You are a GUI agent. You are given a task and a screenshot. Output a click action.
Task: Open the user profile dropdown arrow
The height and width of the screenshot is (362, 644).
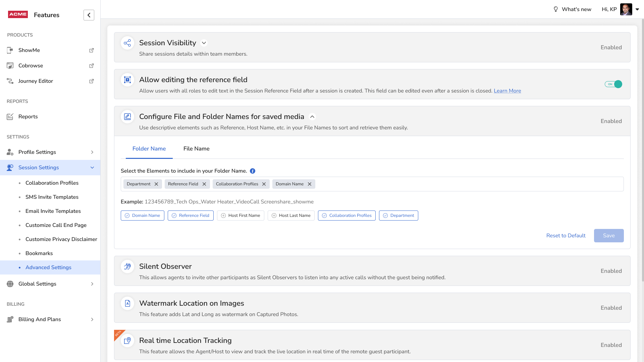(x=637, y=9)
